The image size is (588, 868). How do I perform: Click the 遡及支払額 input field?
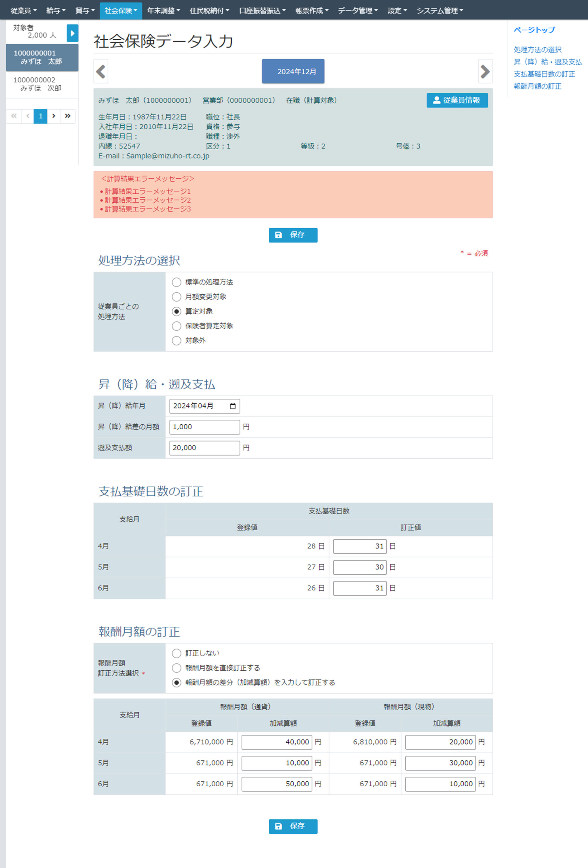(204, 448)
